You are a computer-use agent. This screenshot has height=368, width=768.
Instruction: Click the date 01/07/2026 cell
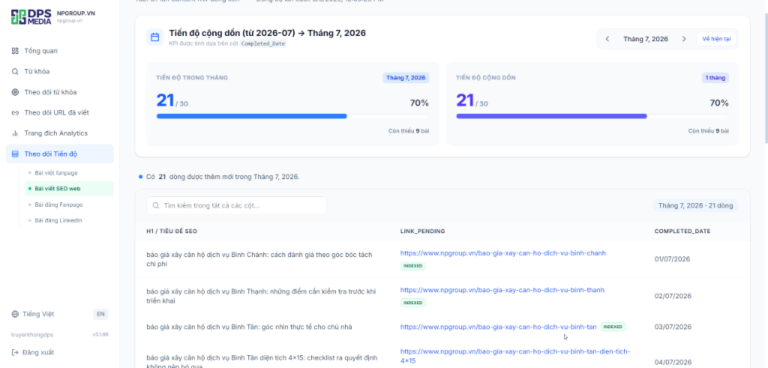pyautogui.click(x=672, y=259)
